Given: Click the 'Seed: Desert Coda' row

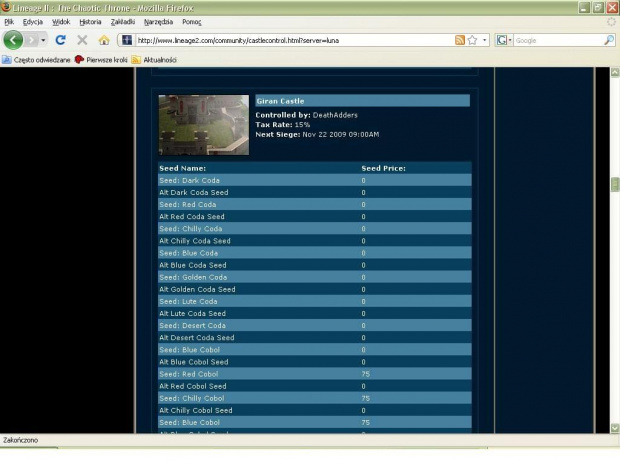Looking at the screenshot, I should [x=315, y=326].
